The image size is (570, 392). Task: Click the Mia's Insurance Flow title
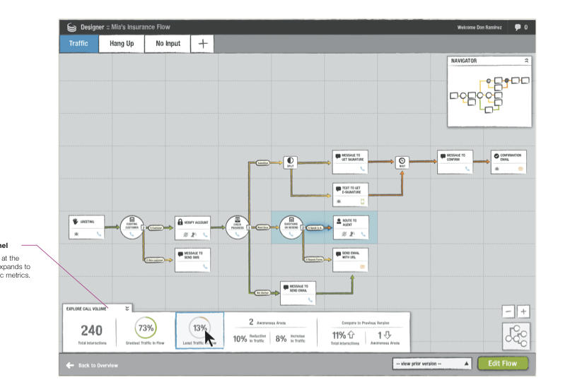point(140,28)
